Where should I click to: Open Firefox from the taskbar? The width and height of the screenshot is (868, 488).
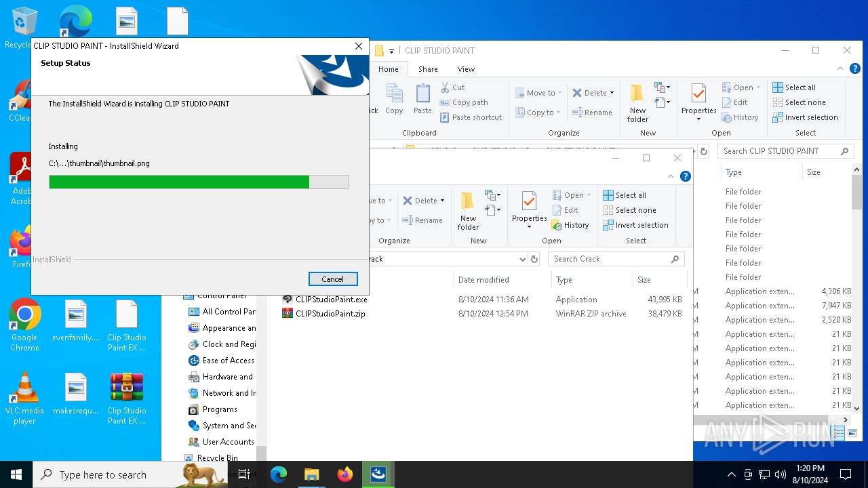point(345,474)
